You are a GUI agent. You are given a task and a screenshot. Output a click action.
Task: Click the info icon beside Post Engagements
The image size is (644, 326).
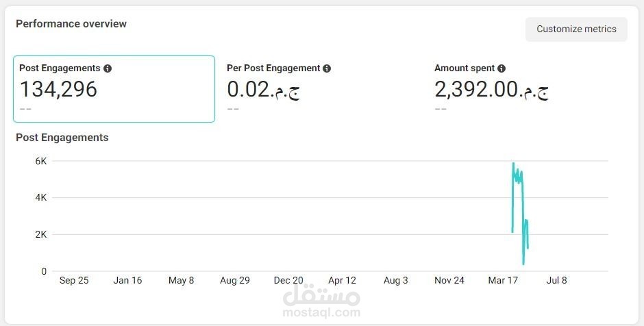tap(108, 68)
